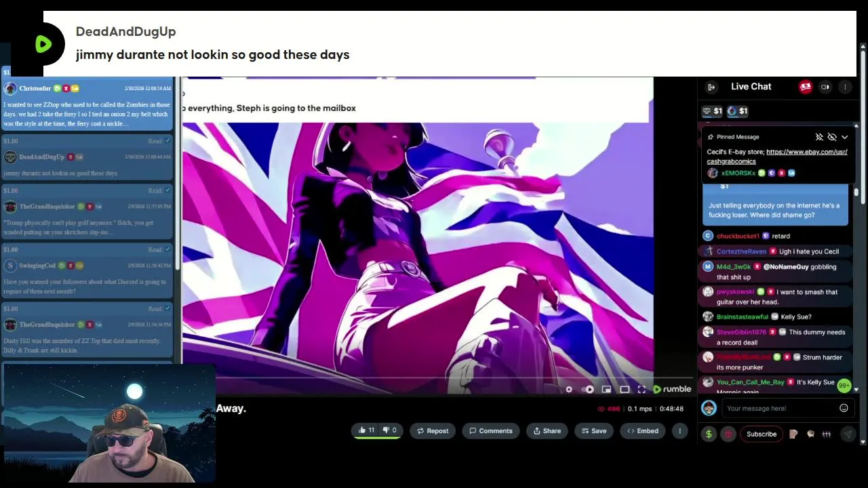Subscribe to the channel in chat
Screen dimensions: 868x488
tap(762, 434)
